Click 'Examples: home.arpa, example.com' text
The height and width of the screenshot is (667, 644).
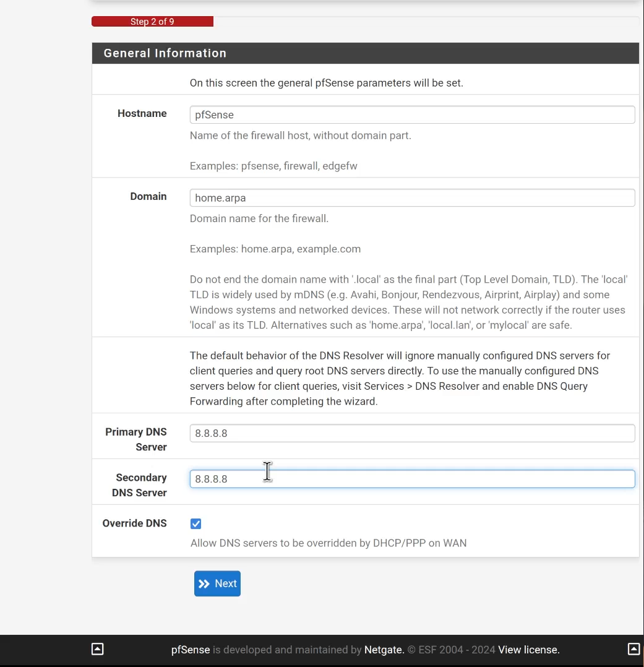click(x=275, y=249)
